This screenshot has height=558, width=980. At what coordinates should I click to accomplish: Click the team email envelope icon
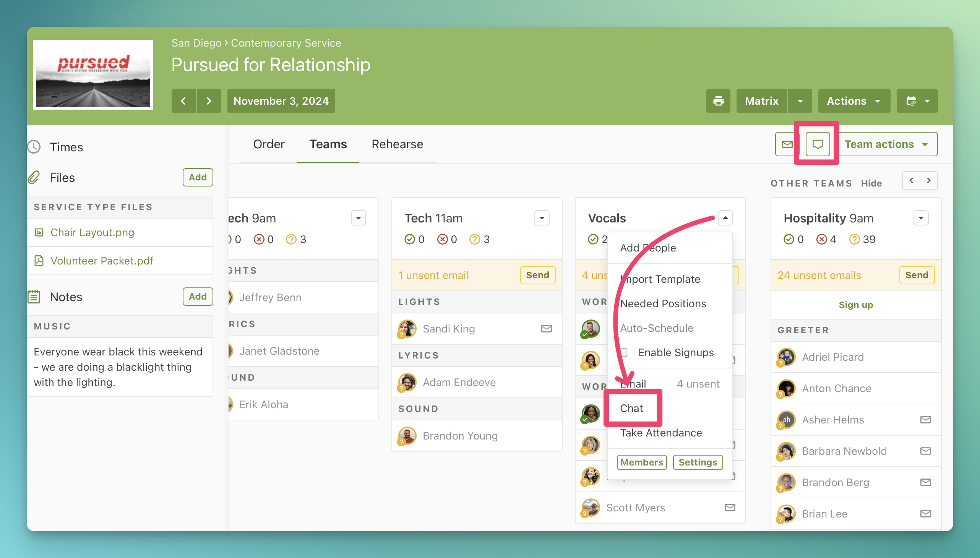point(787,144)
